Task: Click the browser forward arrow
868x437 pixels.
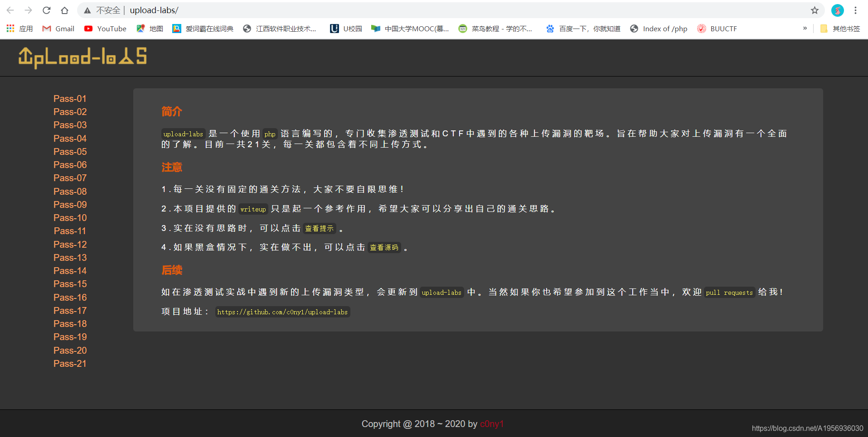Action: tap(28, 10)
